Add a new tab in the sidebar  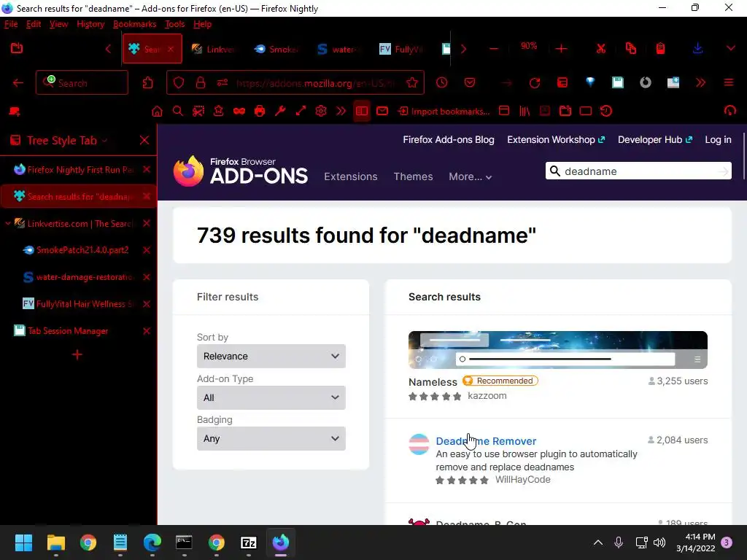77,354
